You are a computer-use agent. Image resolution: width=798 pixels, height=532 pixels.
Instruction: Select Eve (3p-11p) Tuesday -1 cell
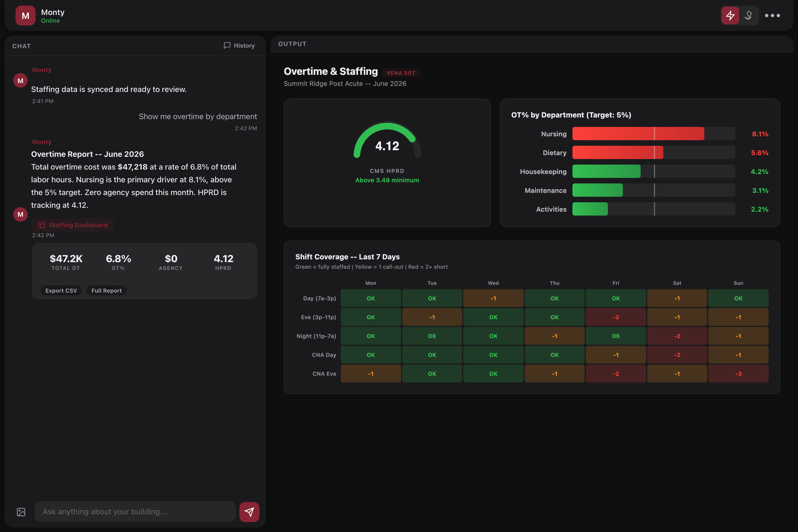point(432,317)
